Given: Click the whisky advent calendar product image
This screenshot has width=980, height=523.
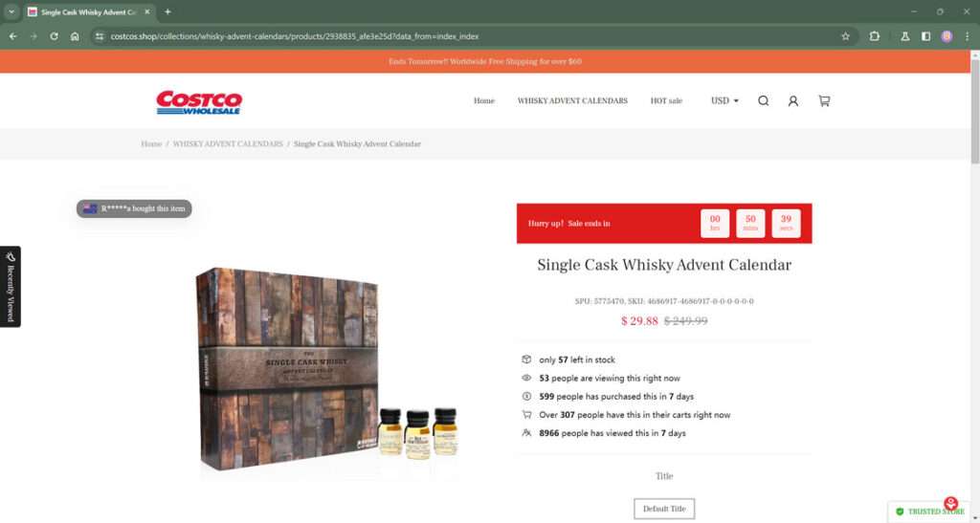Looking at the screenshot, I should pos(325,369).
